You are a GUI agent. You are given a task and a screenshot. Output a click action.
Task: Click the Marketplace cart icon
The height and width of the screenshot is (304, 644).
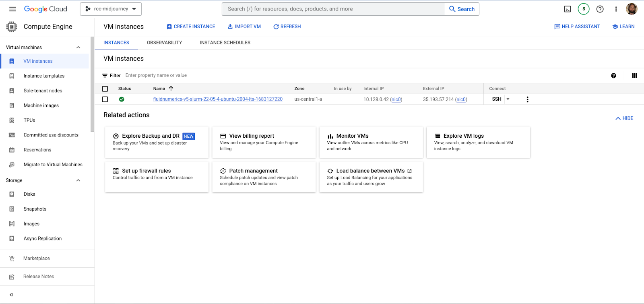[12, 259]
